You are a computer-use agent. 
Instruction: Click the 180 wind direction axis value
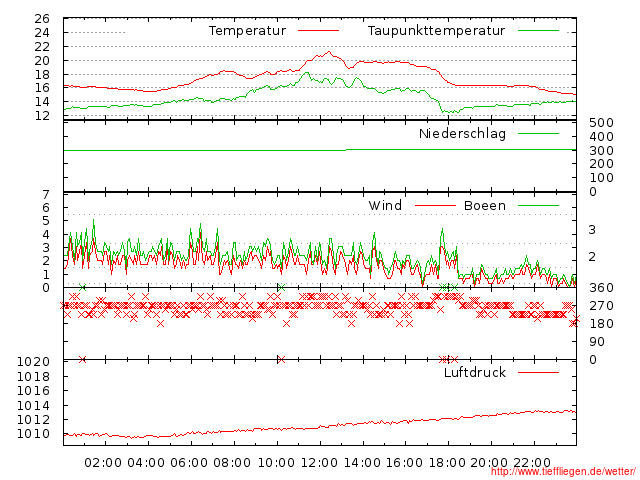tap(601, 324)
